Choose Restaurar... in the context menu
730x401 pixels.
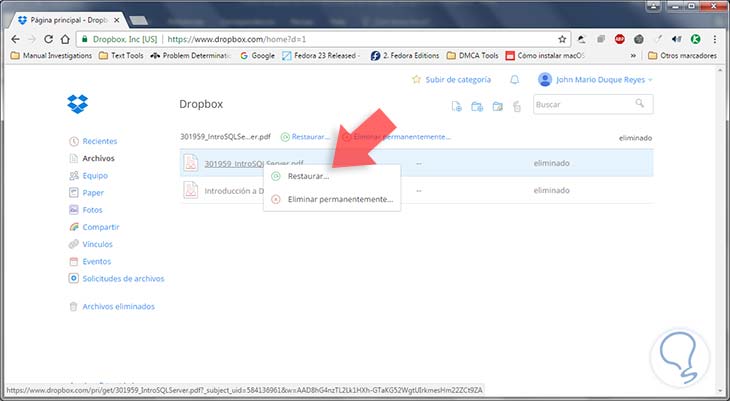point(331,176)
